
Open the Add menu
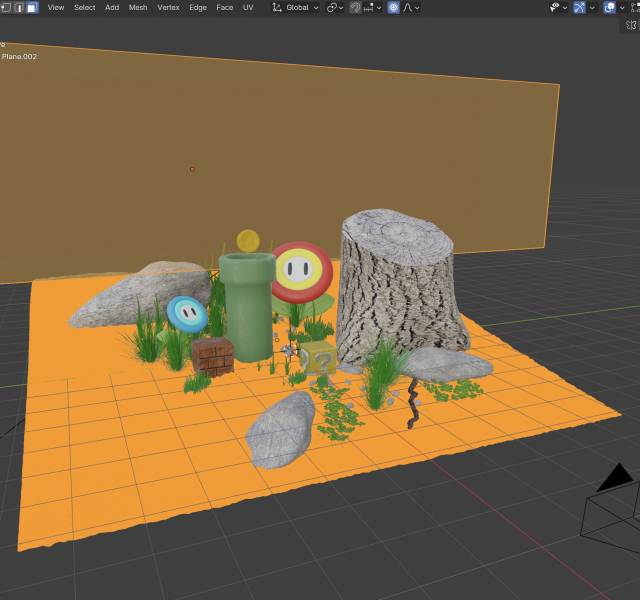112,7
